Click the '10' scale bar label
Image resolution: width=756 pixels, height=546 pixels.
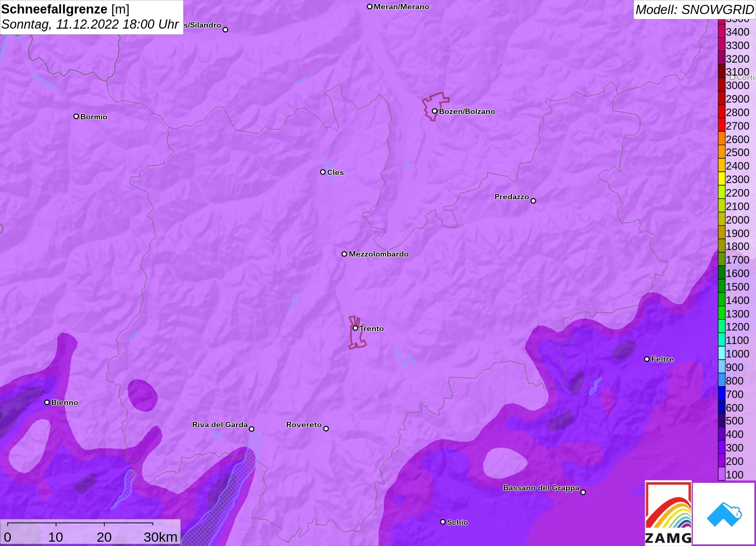tap(56, 537)
